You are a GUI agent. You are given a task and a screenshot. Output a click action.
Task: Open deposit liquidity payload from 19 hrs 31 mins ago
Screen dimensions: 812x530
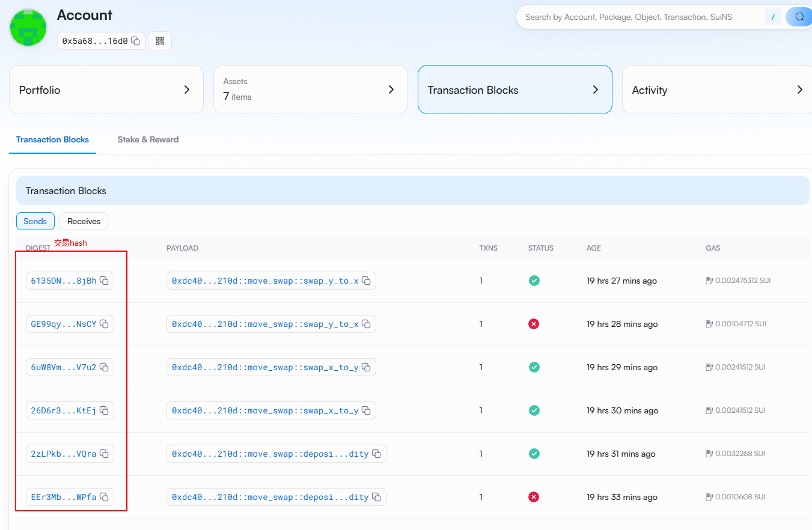[270, 454]
